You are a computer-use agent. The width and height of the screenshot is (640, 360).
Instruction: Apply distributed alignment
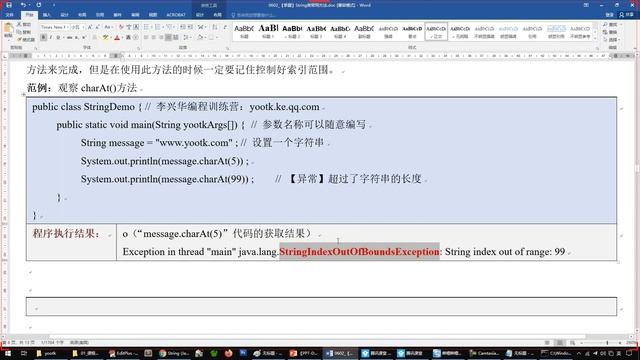[x=176, y=38]
